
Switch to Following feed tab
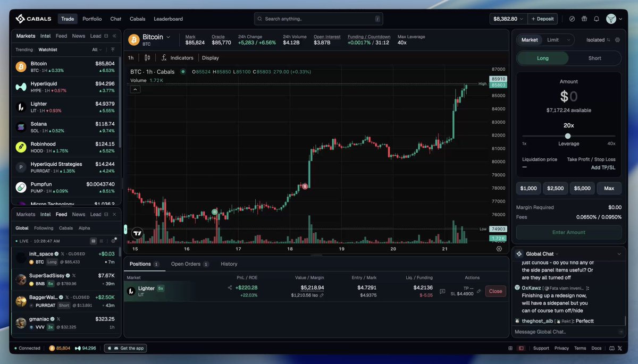pos(44,228)
